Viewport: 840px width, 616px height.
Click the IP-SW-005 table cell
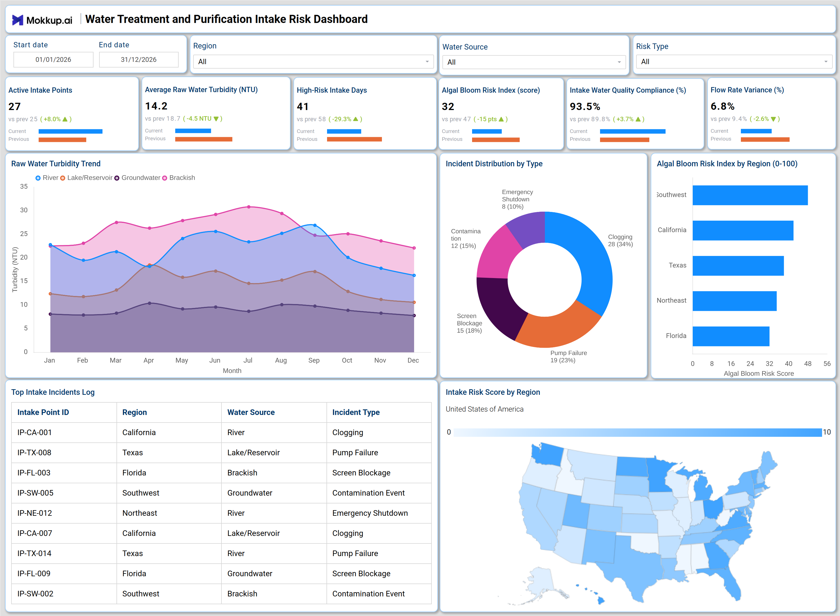coord(64,493)
